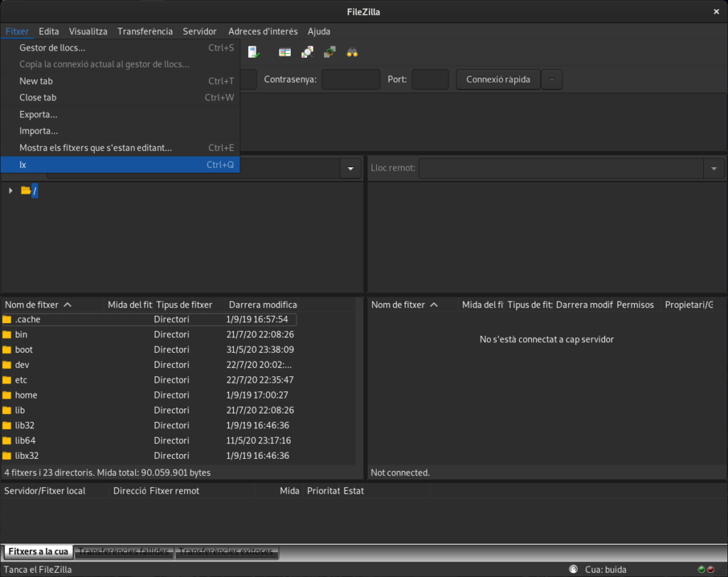728x577 pixels.
Task: Click the folder icon beside home
Action: point(7,395)
